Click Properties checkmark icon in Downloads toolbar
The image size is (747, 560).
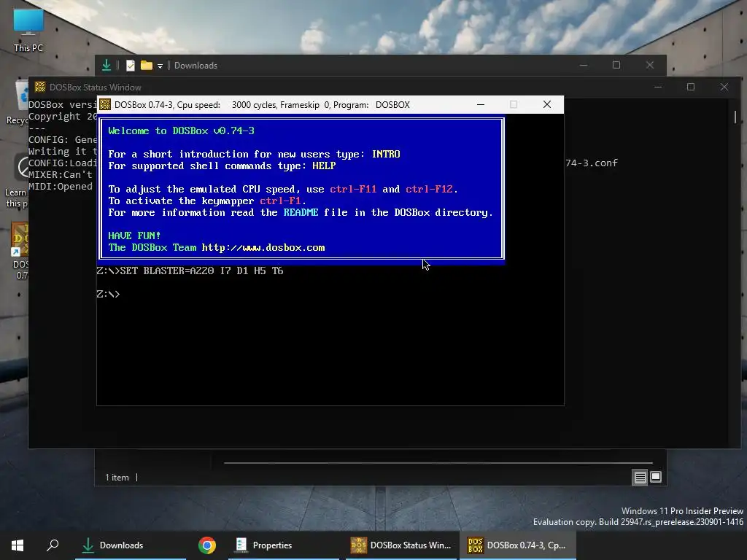130,65
